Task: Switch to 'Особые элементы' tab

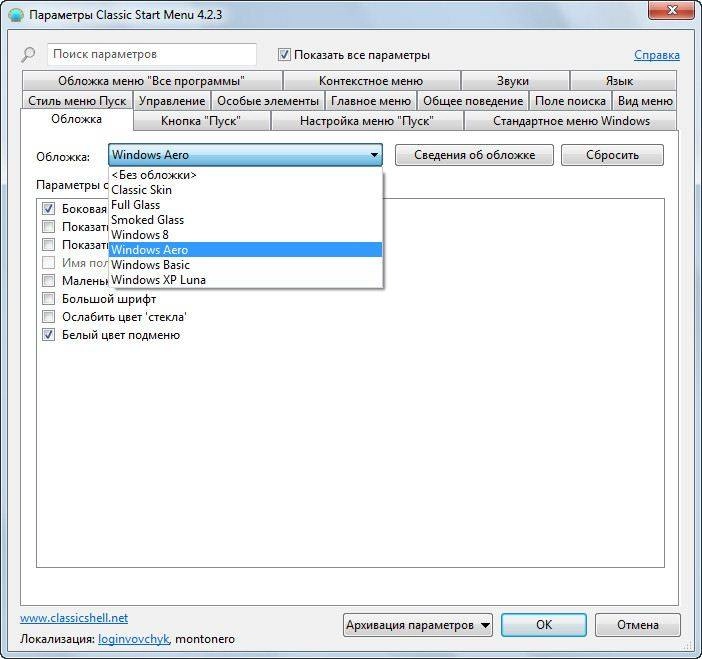Action: coord(268,101)
